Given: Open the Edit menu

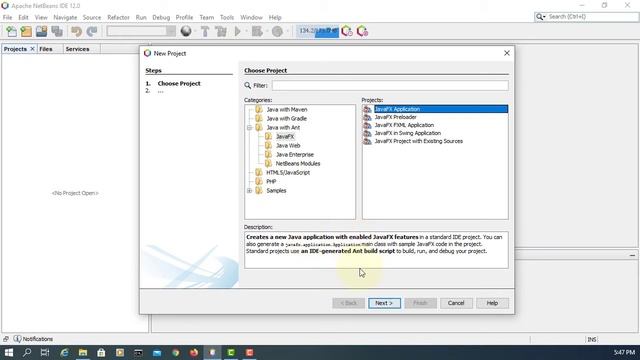Looking at the screenshot, I should (23, 18).
